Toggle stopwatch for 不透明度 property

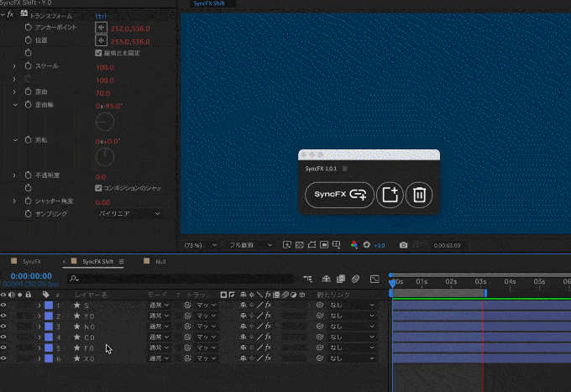(28, 175)
